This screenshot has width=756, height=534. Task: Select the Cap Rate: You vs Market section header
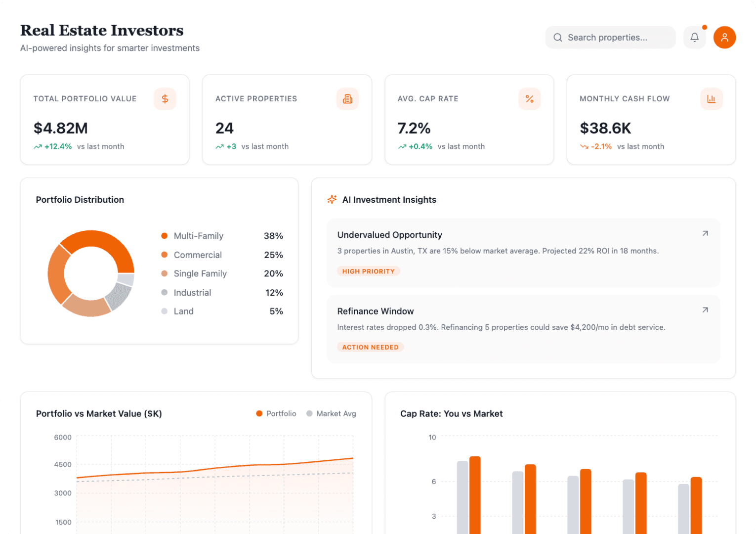pyautogui.click(x=452, y=413)
